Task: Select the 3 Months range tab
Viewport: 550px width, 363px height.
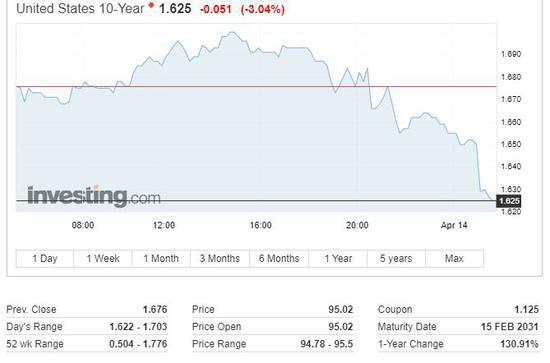Action: click(x=220, y=258)
